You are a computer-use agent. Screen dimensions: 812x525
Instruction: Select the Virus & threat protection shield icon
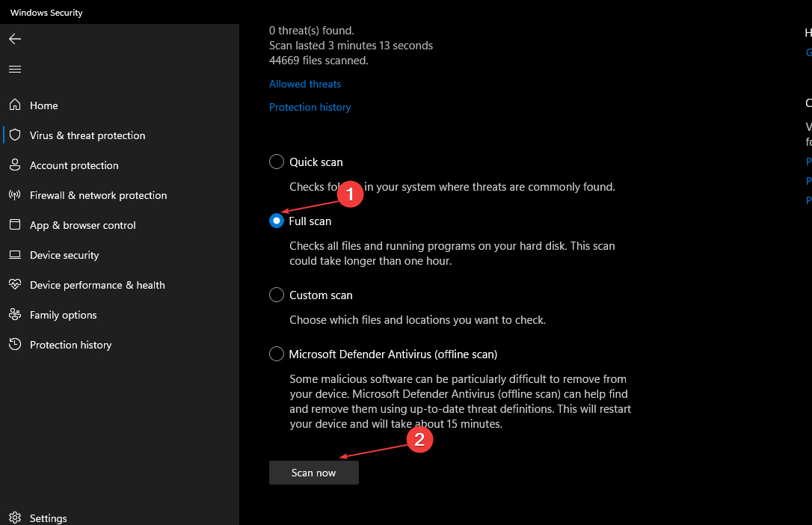[x=15, y=135]
